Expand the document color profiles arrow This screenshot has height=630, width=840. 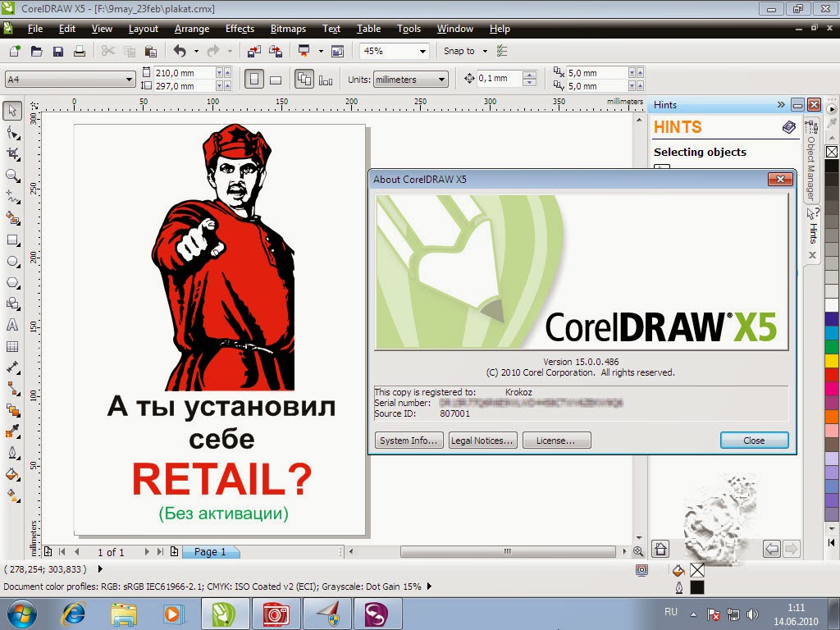pyautogui.click(x=429, y=587)
